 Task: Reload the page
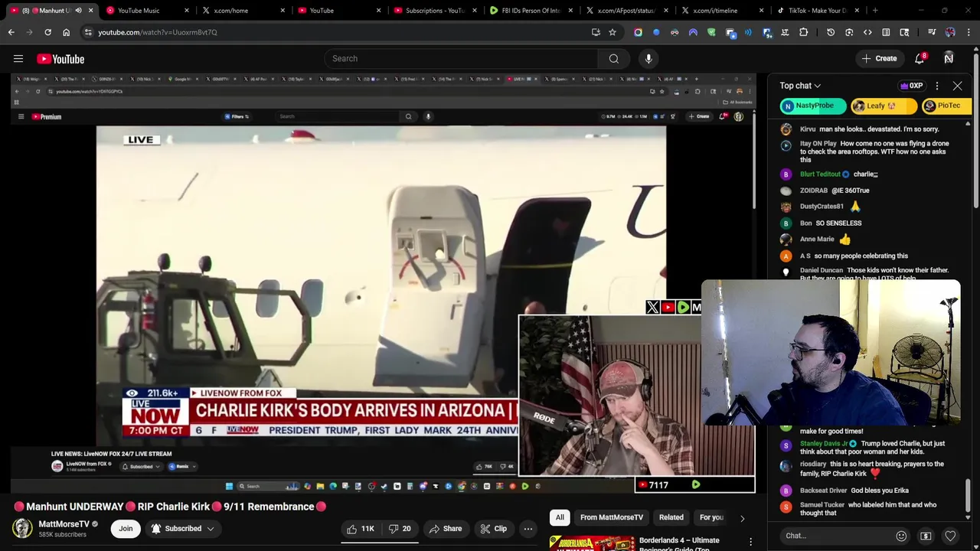[x=47, y=32]
